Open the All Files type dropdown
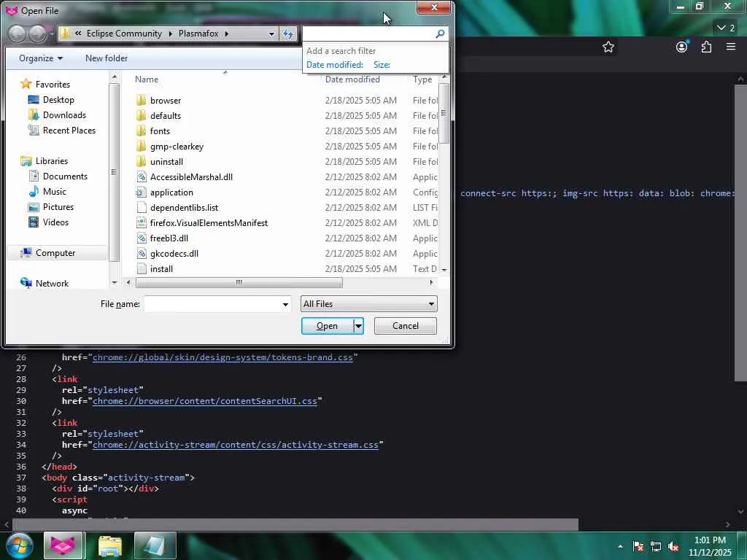 pyautogui.click(x=368, y=304)
